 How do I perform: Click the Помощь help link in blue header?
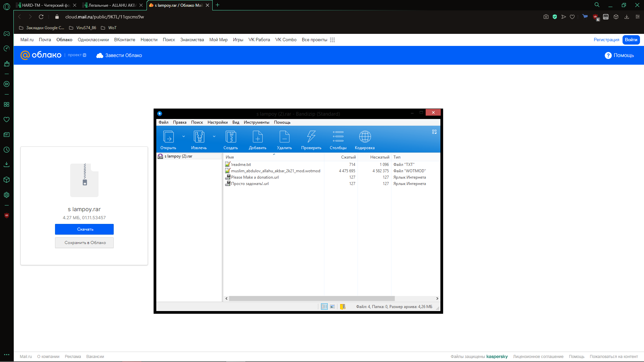(x=619, y=55)
